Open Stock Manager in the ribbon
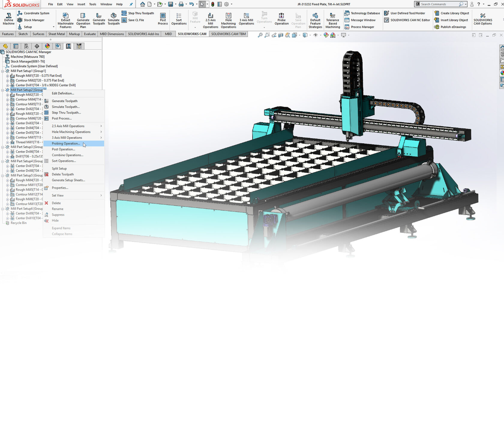Viewport: 504px width, 427px height. pos(31,20)
